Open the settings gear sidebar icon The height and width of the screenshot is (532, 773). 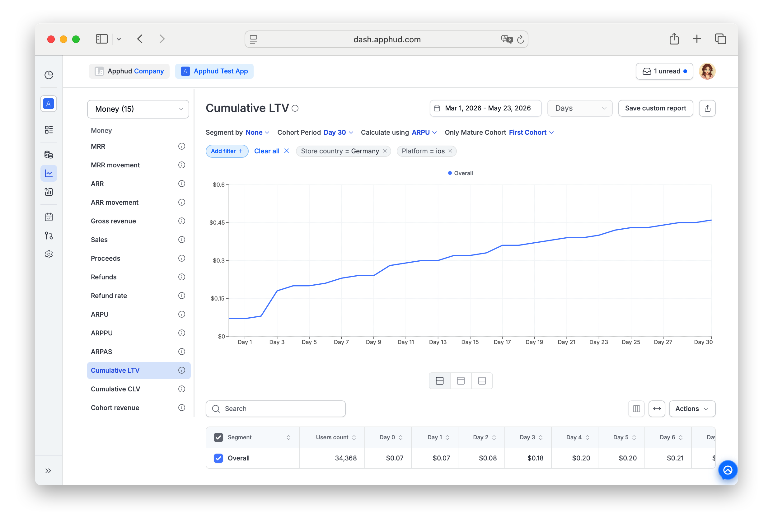[x=49, y=254]
